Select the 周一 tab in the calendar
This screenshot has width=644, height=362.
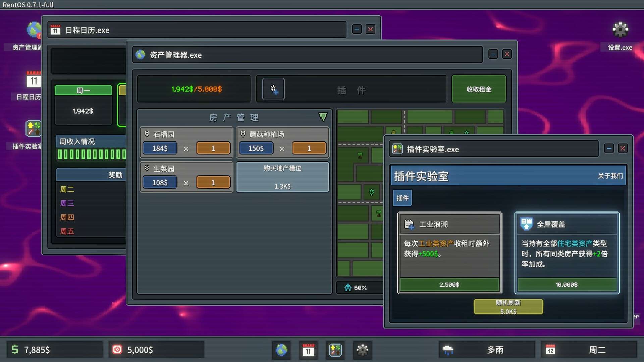click(83, 90)
